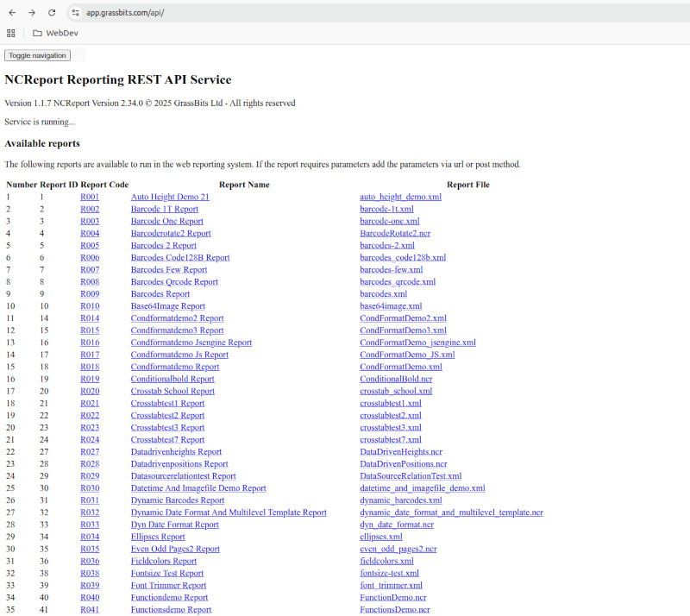690x616 pixels.
Task: Click the browser back arrow
Action: click(12, 13)
